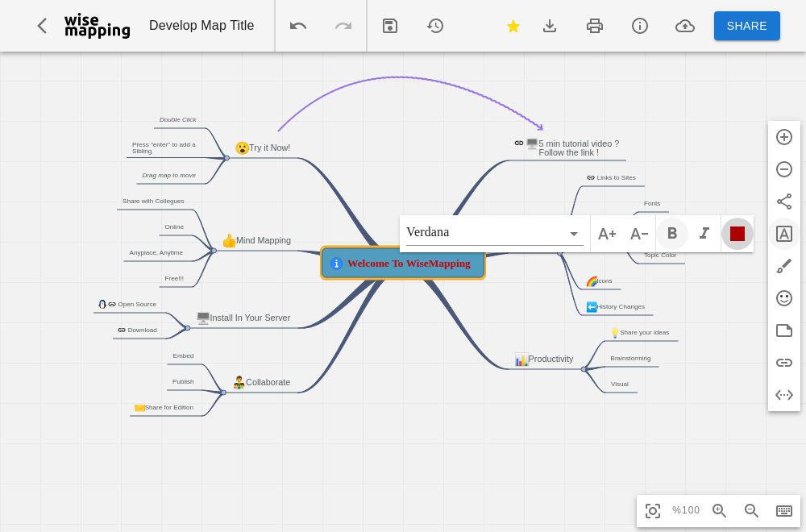Undo the last change
Screen dimensions: 806x532
pos(298,26)
